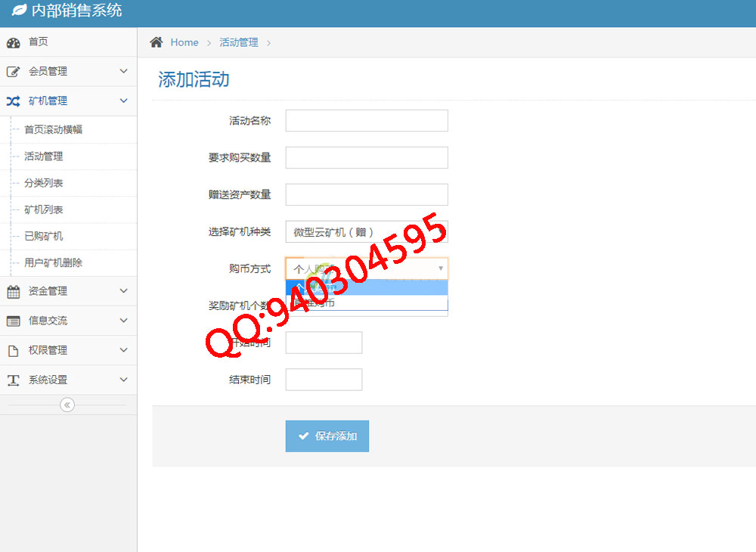Select 首页滚动横幅 submenu item
Image resolution: width=756 pixels, height=552 pixels.
(53, 129)
